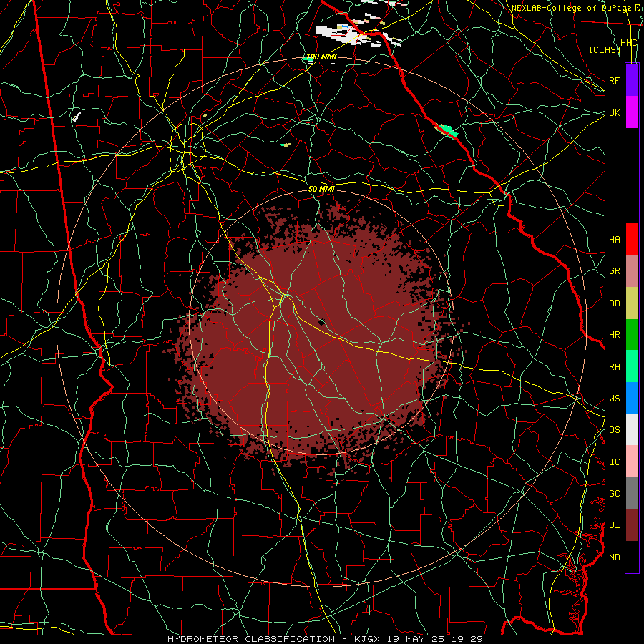Image resolution: width=644 pixels, height=644 pixels.
Task: Click the HA red color swatch
Action: pos(632,239)
